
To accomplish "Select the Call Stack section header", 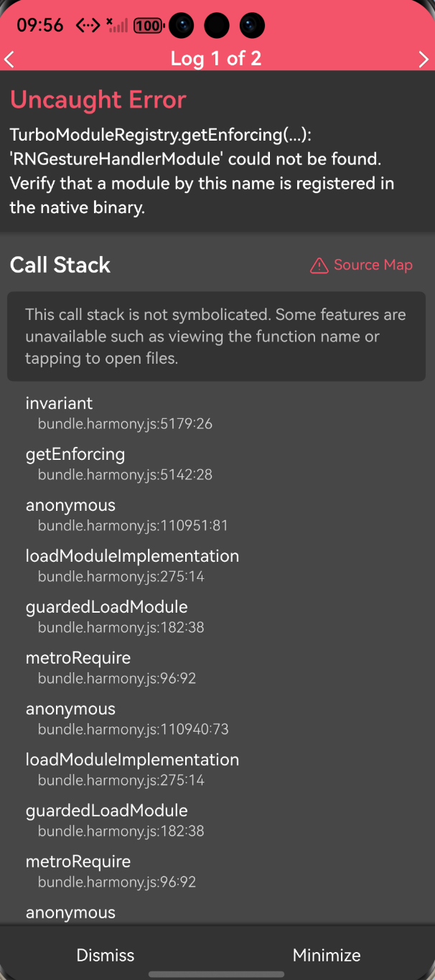I will (x=60, y=265).
